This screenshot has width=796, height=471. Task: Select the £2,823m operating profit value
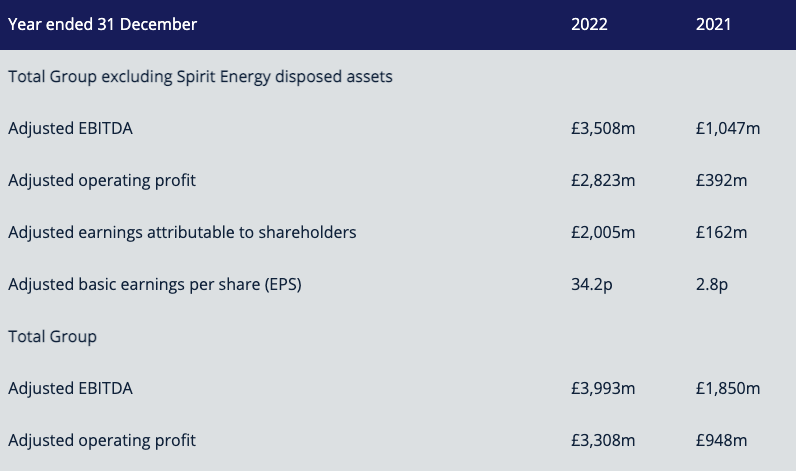(x=603, y=181)
